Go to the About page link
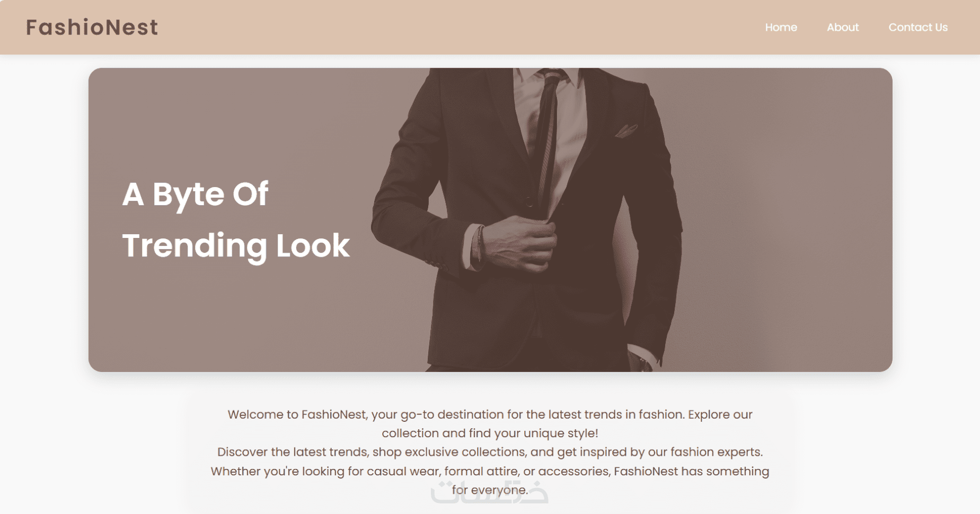 tap(843, 28)
